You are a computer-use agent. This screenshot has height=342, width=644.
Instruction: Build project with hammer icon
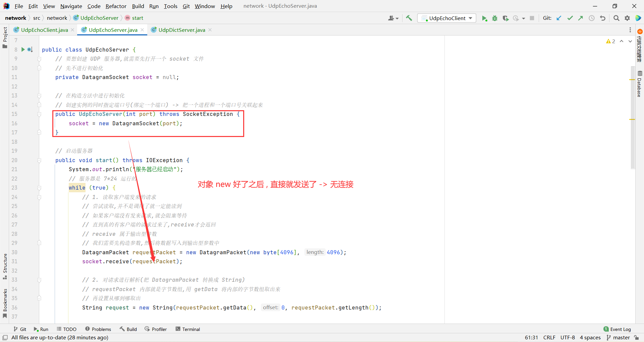point(409,18)
